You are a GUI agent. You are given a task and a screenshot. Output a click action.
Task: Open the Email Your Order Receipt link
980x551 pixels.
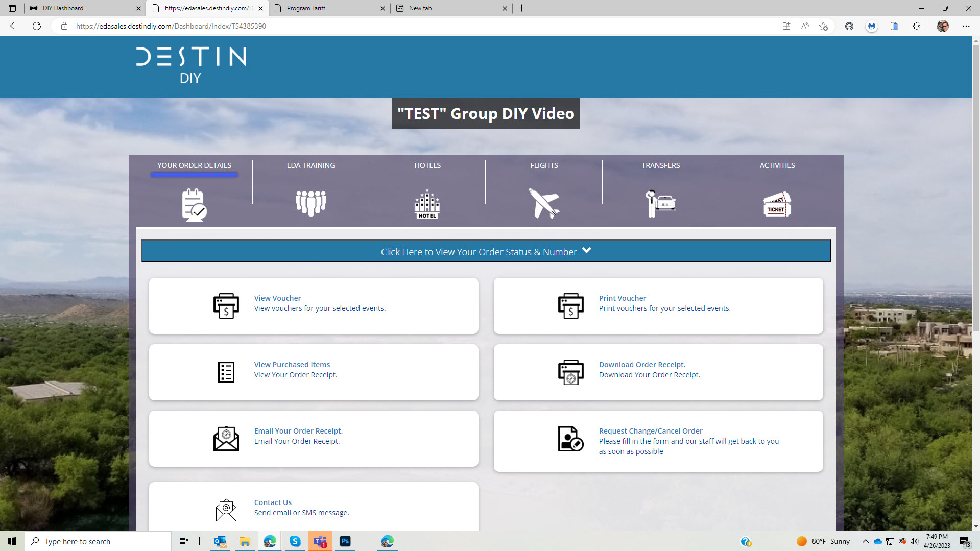point(298,431)
